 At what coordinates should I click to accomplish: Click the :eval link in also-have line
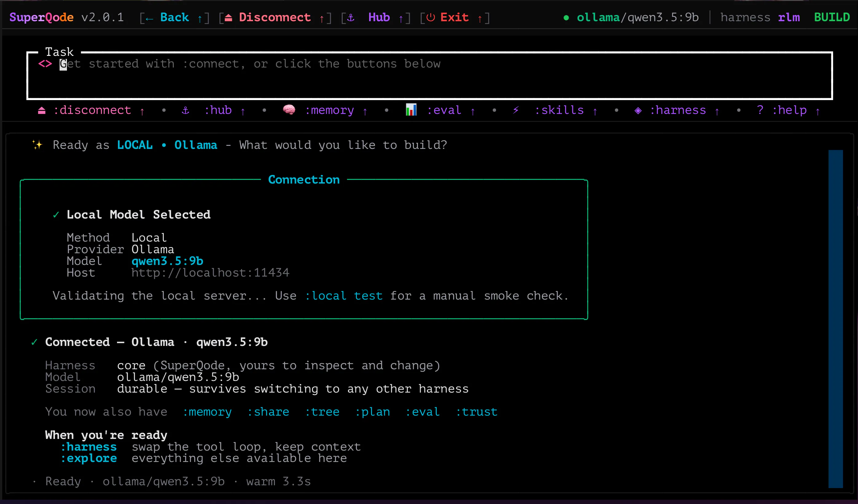click(x=423, y=412)
